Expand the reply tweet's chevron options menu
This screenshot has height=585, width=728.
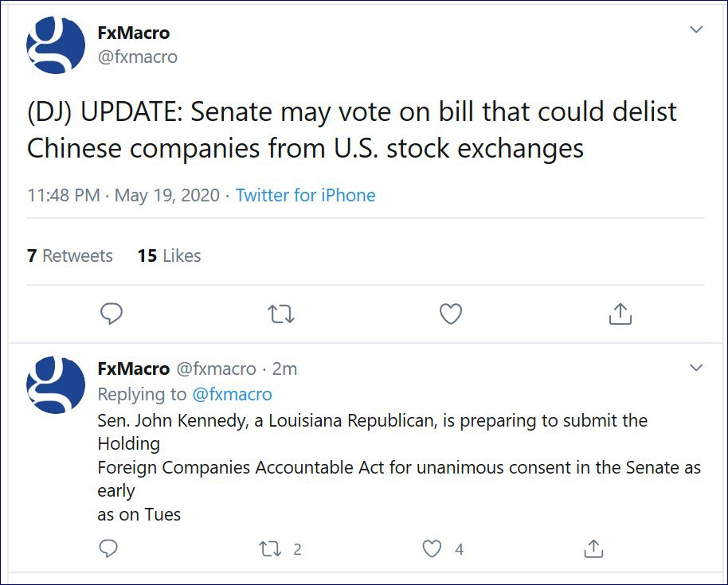pos(696,368)
